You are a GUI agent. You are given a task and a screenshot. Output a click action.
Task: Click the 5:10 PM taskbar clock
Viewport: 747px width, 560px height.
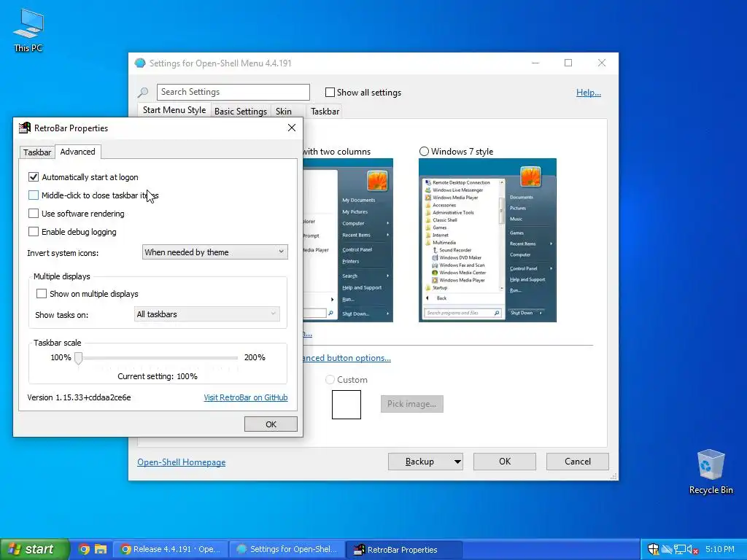(720, 549)
